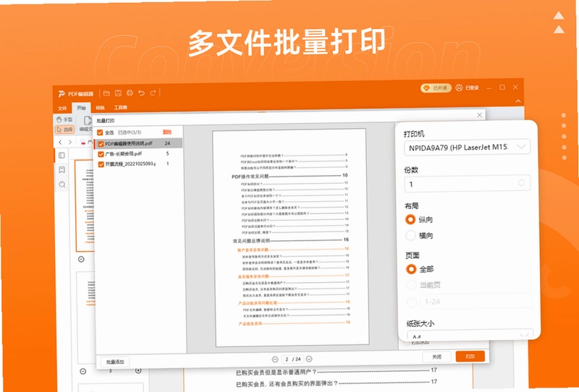Click the minus circle beside page 3 label
Image resolution: width=579 pixels, height=392 pixels.
pos(83,371)
